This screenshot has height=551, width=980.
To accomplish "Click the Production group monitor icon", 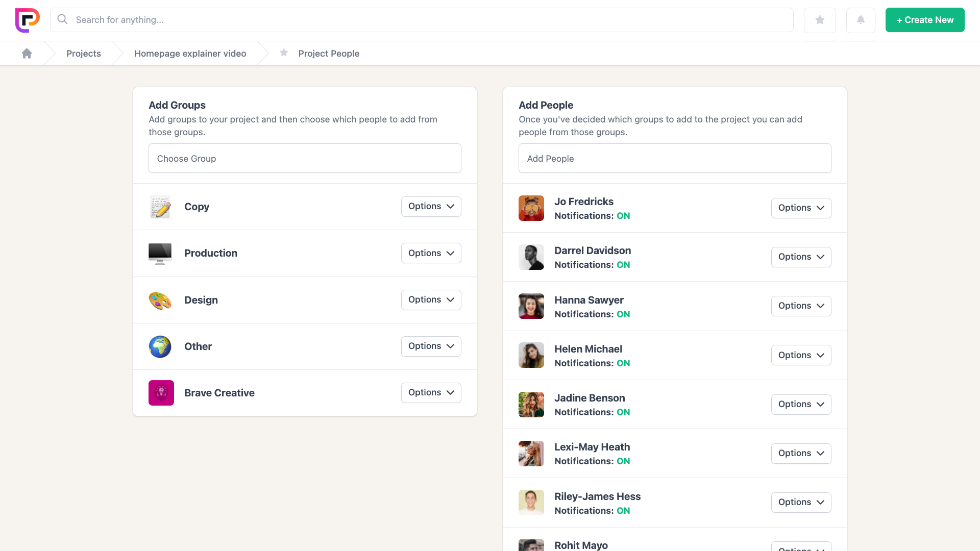I will pos(160,253).
